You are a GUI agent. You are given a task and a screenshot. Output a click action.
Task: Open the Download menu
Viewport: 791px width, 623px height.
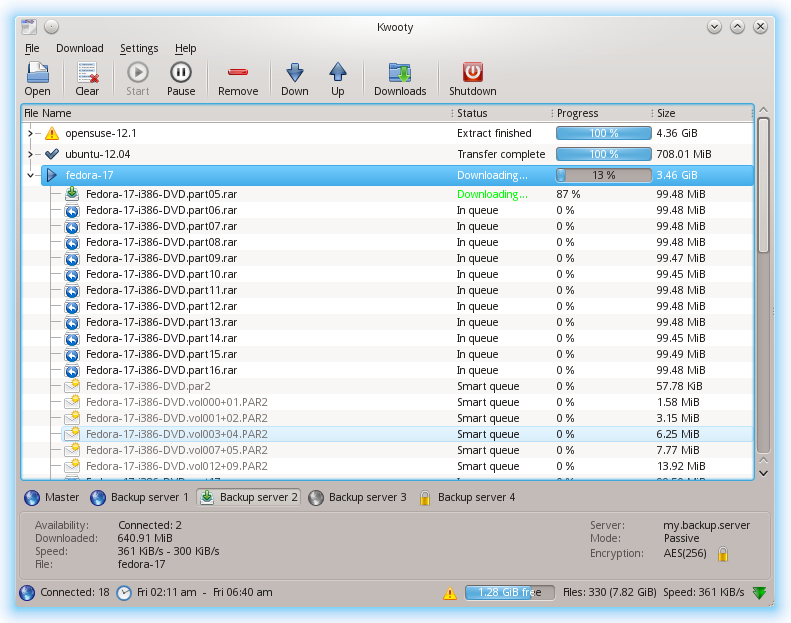click(x=80, y=48)
